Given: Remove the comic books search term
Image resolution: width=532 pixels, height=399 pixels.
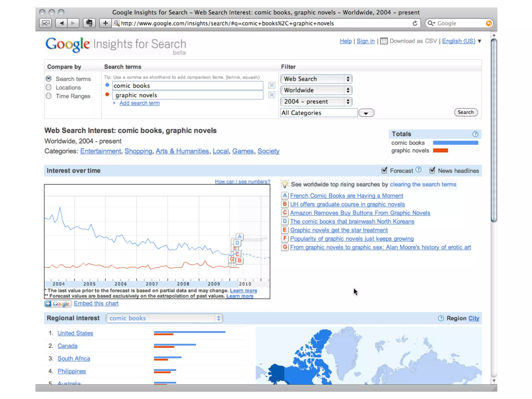Looking at the screenshot, I should [x=271, y=85].
